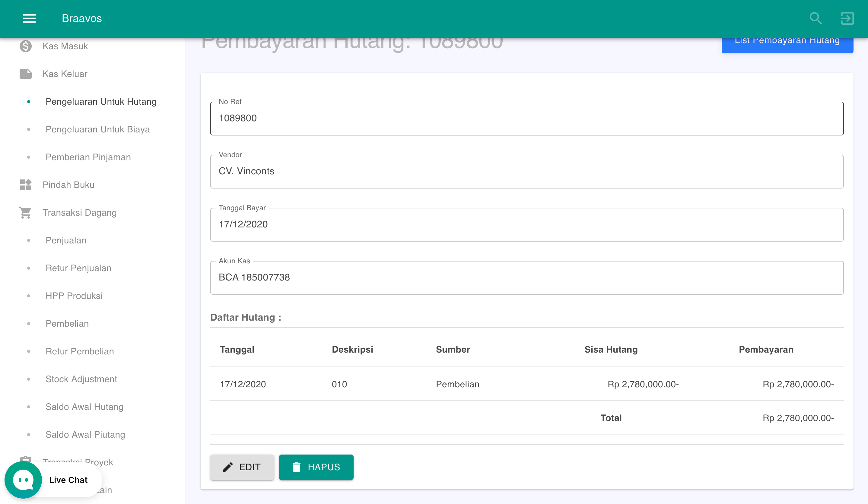Open Saldo Awal Hutang menu item
The height and width of the screenshot is (504, 868).
pyautogui.click(x=84, y=407)
